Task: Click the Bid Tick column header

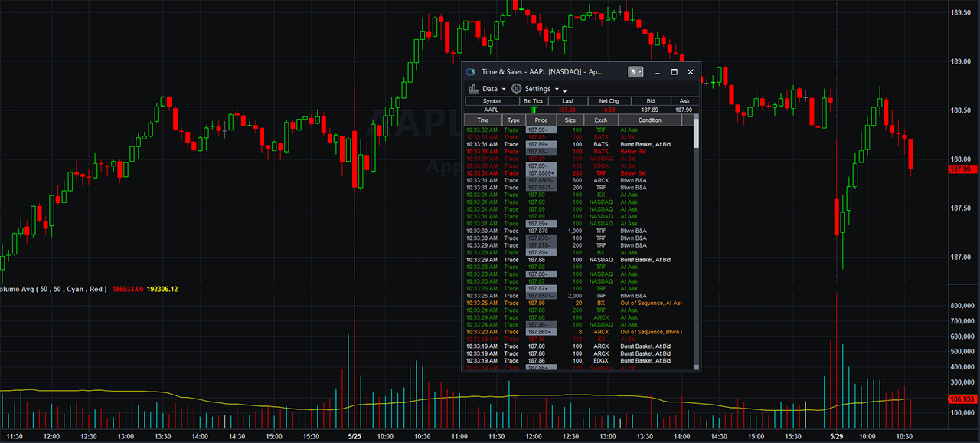Action: tap(534, 101)
